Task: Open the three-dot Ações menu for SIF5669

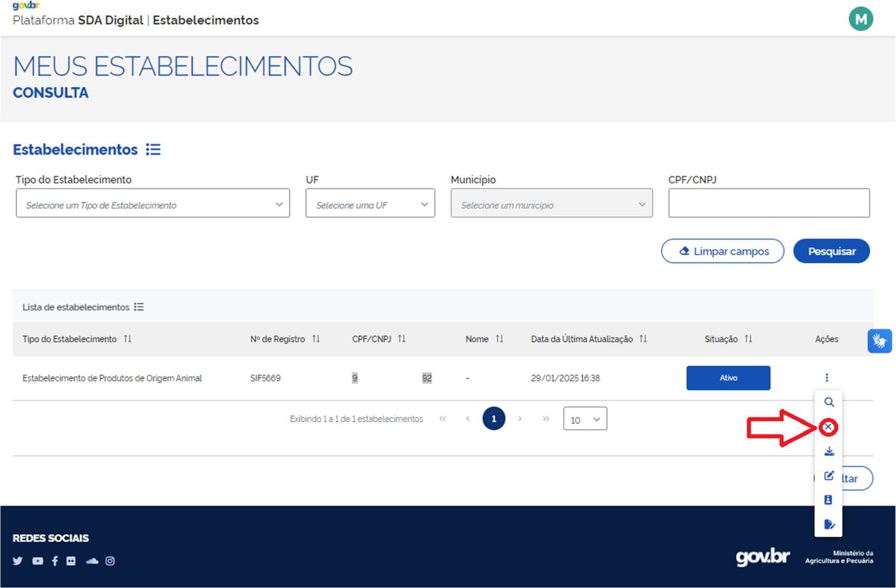Action: (827, 378)
